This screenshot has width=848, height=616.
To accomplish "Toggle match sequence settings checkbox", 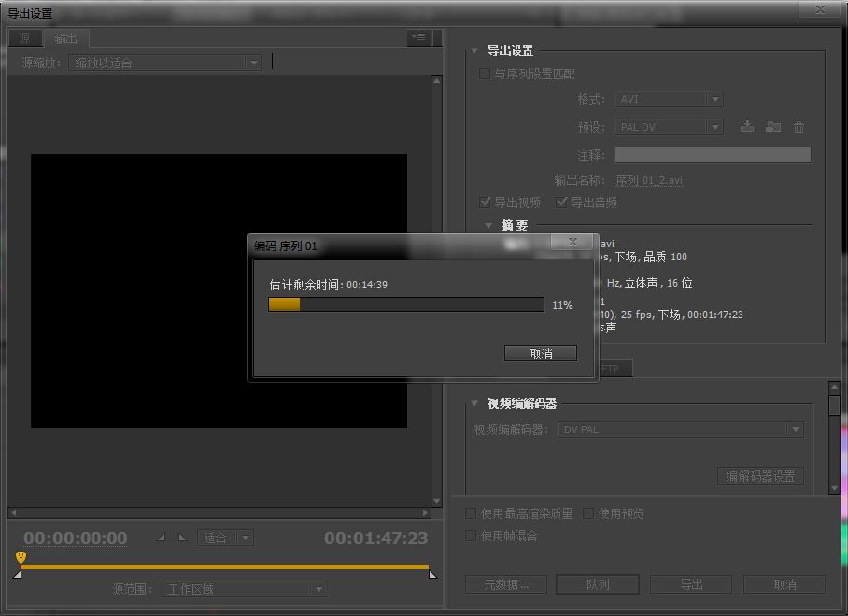I will (x=485, y=74).
